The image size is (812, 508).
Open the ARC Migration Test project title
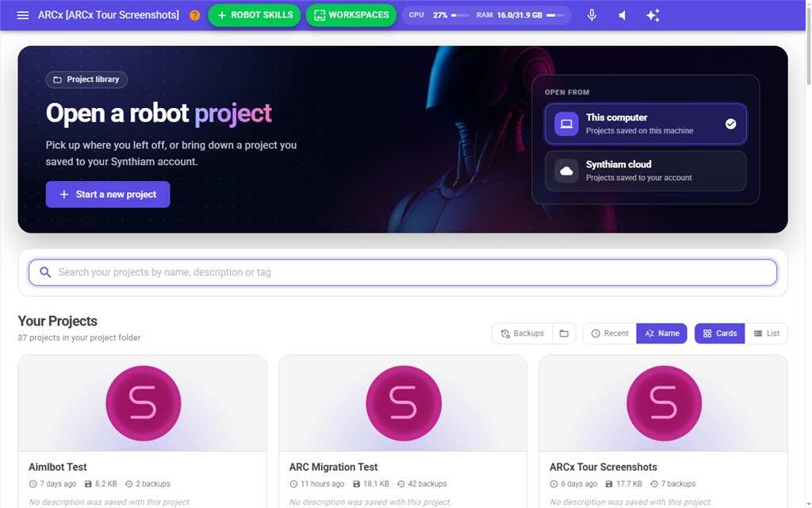pyautogui.click(x=334, y=467)
